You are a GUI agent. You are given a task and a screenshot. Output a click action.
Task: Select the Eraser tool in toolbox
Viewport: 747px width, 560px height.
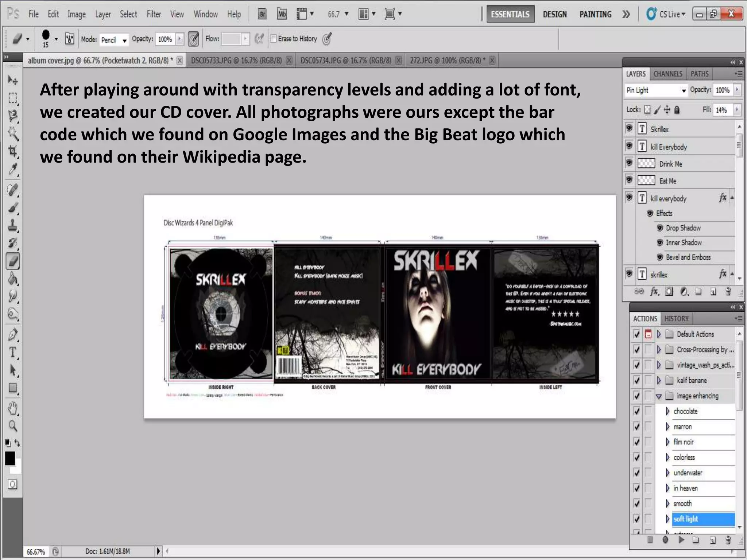[13, 261]
